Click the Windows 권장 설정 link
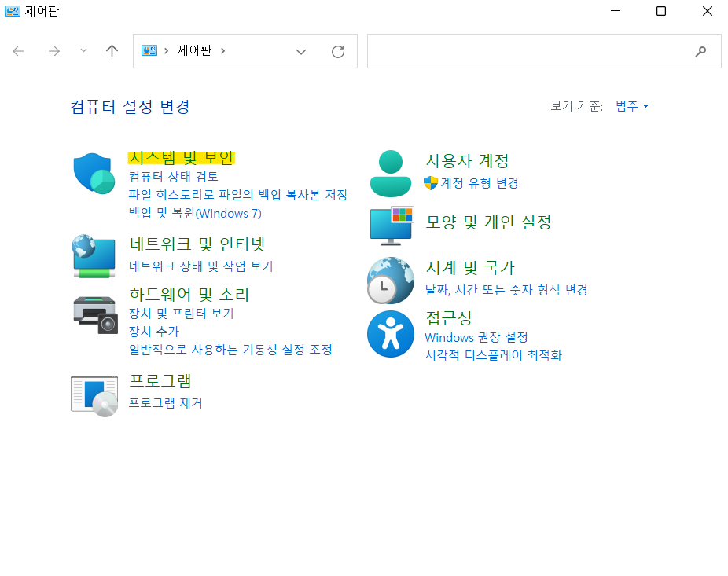Screen dimensions: 728x576 click(476, 337)
